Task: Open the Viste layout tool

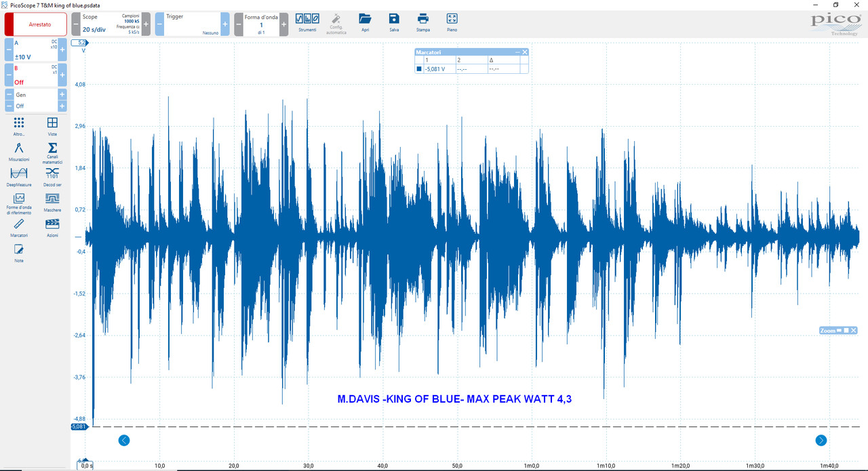Action: [52, 126]
